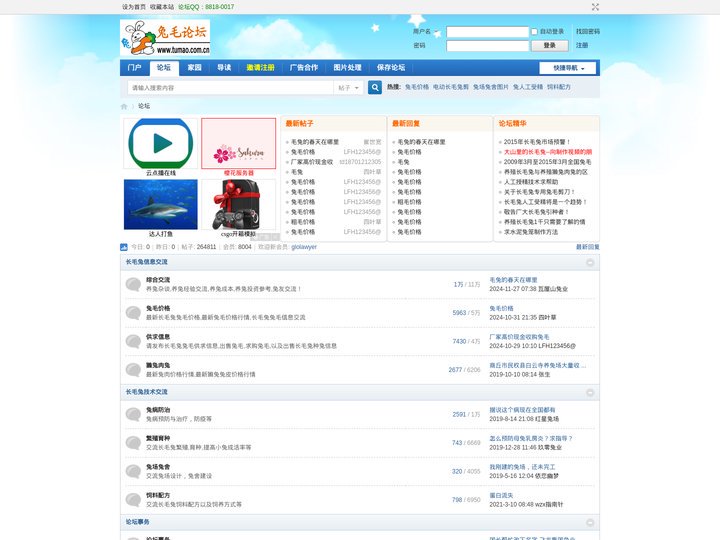Open the 快捷导航 dropdown

tap(568, 68)
